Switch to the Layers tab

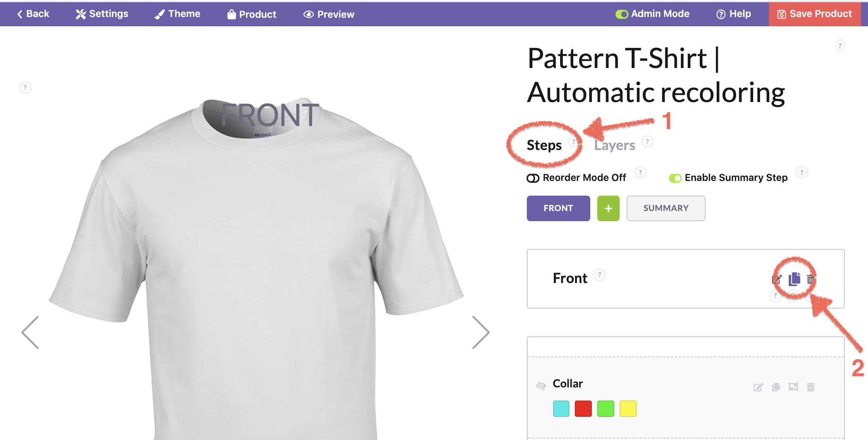pos(614,145)
